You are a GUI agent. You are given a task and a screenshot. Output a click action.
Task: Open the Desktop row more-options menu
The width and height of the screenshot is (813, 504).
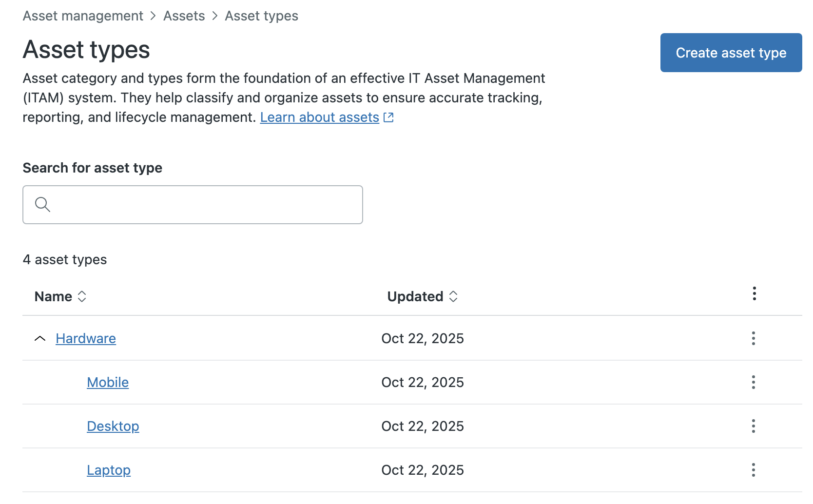(x=753, y=426)
